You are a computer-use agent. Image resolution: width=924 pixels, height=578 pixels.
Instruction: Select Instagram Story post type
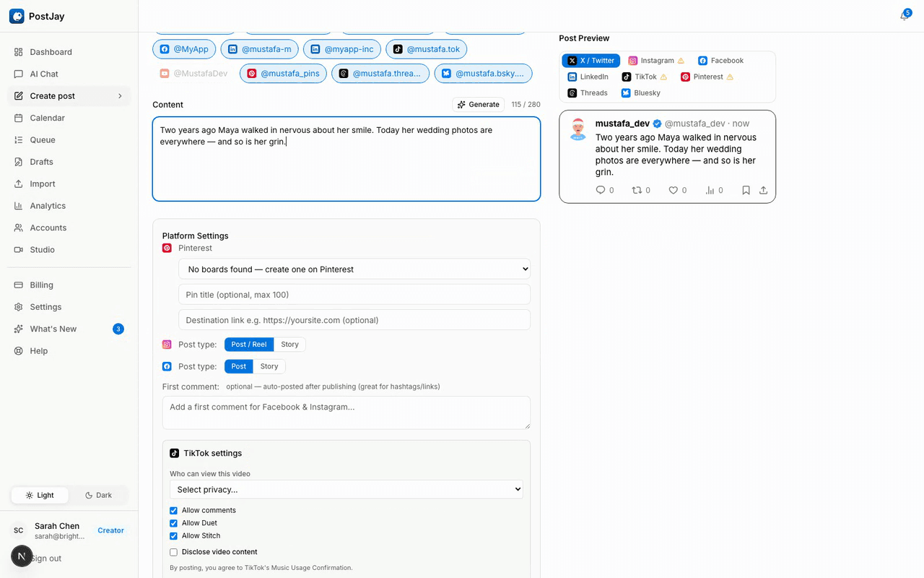point(289,345)
